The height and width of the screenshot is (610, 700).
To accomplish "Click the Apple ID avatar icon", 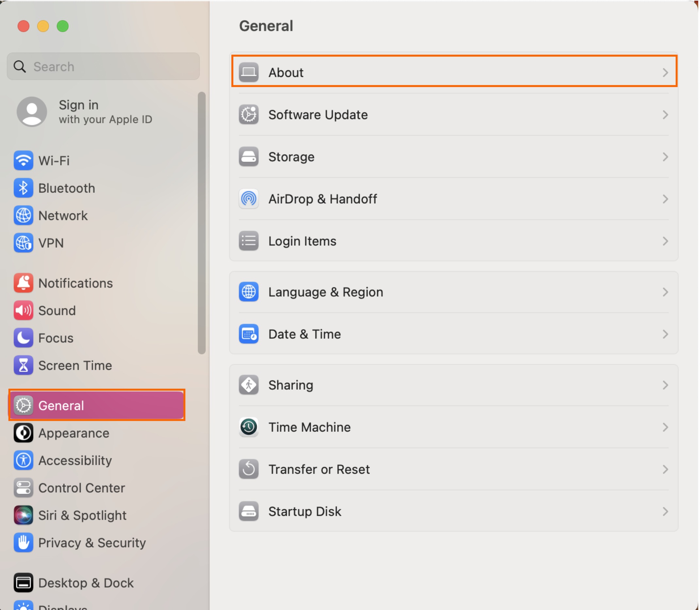I will coord(32,112).
